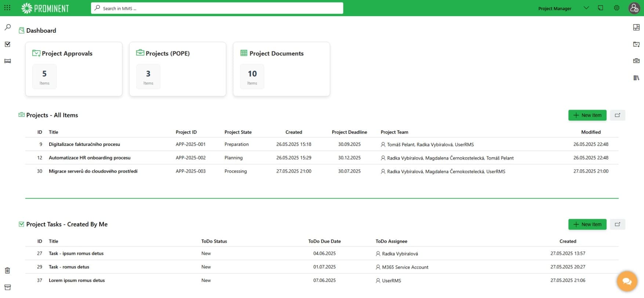
Task: Click the left sidebar search icon
Action: [x=7, y=27]
